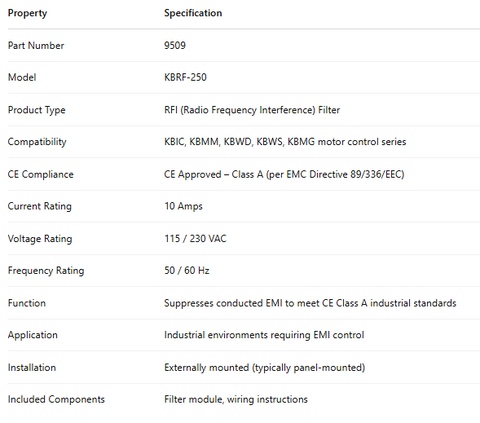Screen dimensions: 480x423
Task: Click the Voltage Rating label
Action: pos(40,239)
